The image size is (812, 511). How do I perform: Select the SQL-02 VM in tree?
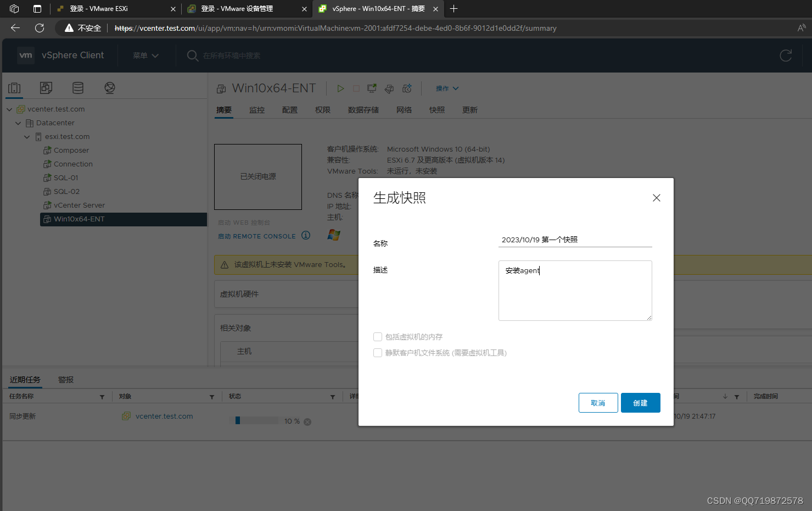pos(66,192)
